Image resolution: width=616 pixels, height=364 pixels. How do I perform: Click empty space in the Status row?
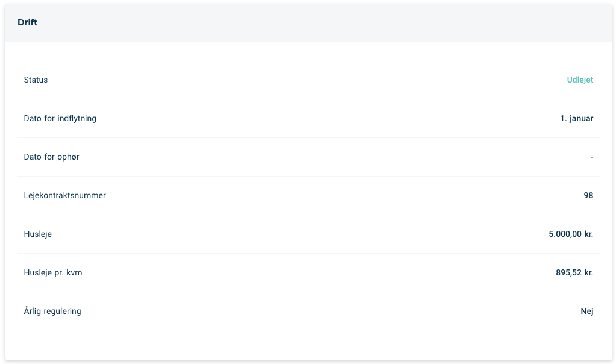tap(306, 80)
